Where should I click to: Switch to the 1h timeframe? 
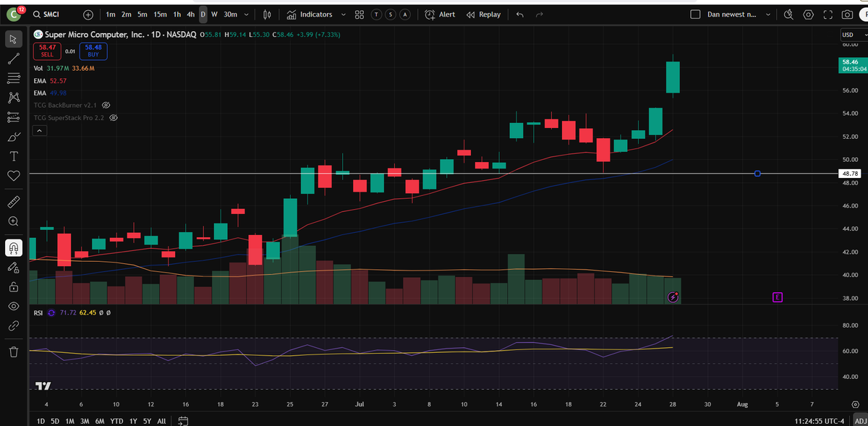pyautogui.click(x=177, y=14)
